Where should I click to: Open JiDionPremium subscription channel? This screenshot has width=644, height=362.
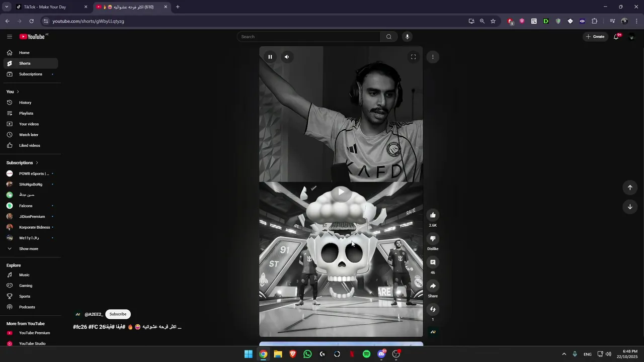pos(31,217)
